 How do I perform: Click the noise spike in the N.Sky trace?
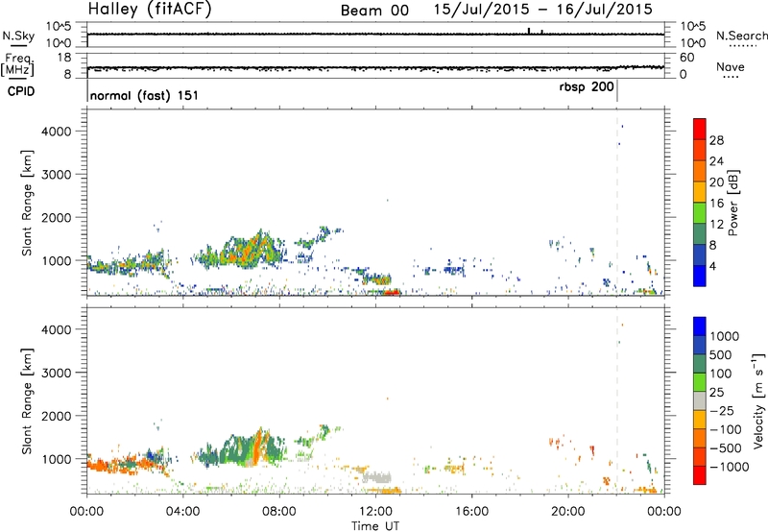tap(529, 31)
